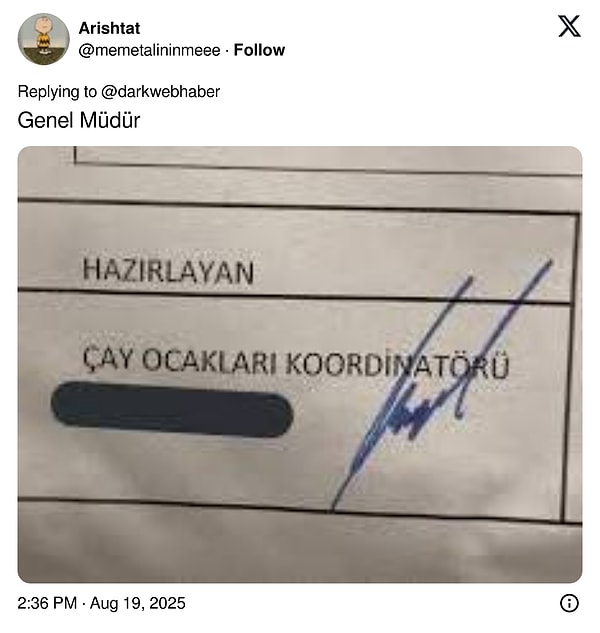Select the 'Genel Müdür' tweet text
Screen dimensions: 600x633
[x=79, y=120]
